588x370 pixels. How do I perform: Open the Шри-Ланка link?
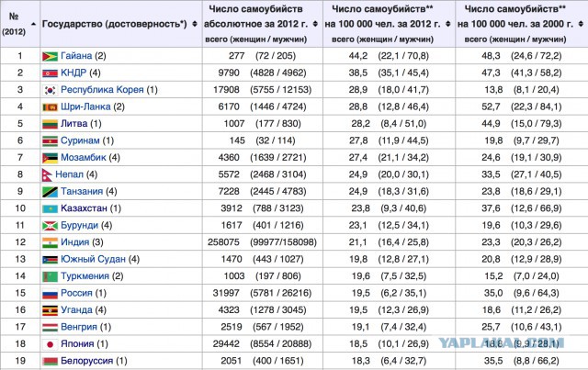[x=85, y=107]
